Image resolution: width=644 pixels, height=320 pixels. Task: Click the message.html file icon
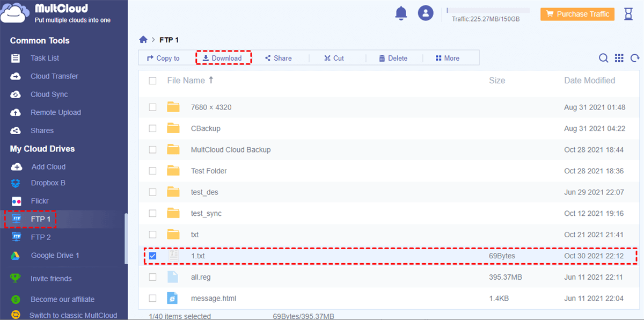[x=172, y=298]
